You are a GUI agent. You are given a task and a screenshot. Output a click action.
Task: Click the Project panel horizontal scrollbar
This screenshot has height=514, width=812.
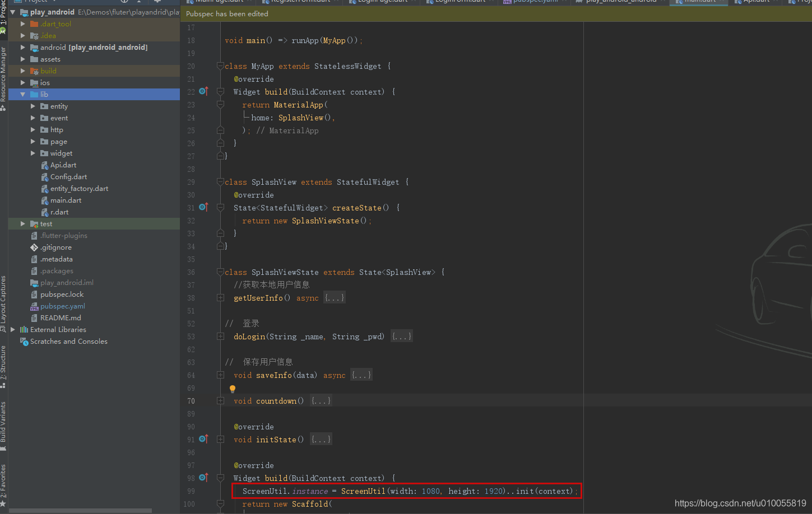coord(80,511)
